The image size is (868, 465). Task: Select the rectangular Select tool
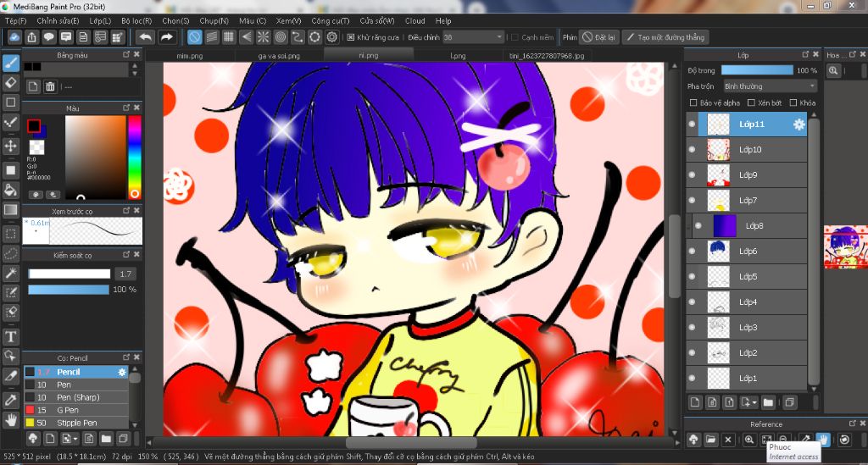pyautogui.click(x=10, y=233)
